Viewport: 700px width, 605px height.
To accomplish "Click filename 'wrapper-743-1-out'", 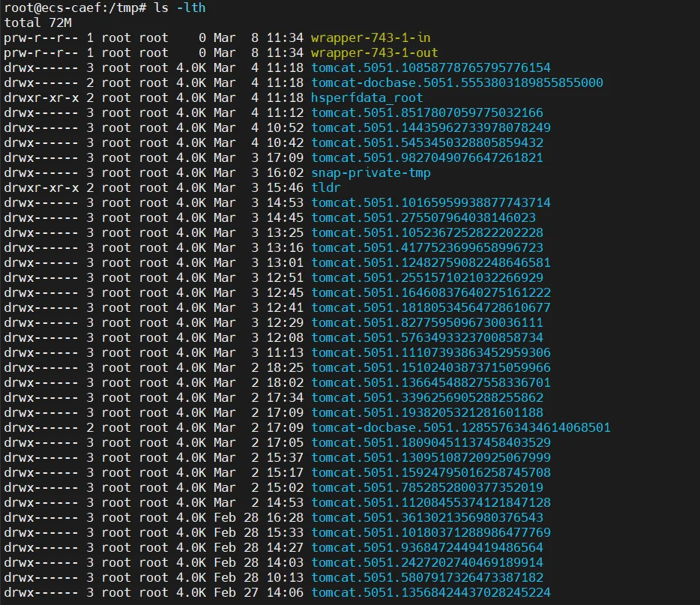I will [375, 52].
